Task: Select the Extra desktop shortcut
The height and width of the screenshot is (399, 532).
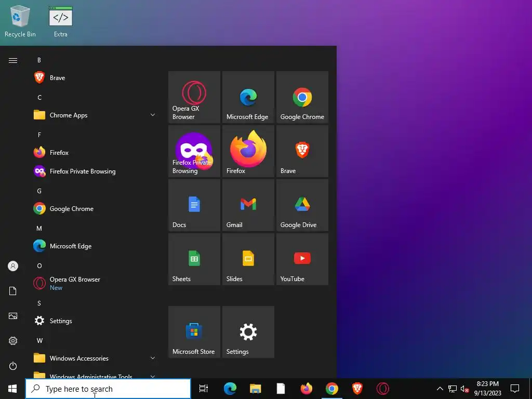Action: pyautogui.click(x=61, y=21)
